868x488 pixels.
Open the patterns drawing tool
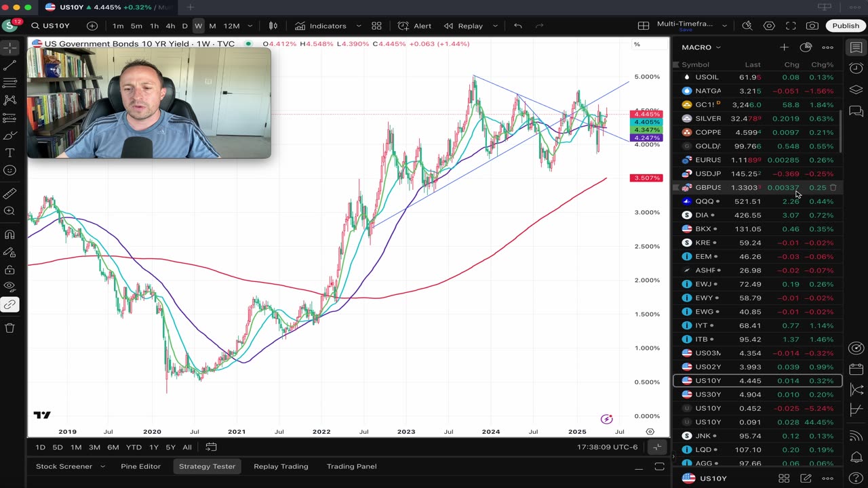[9, 100]
